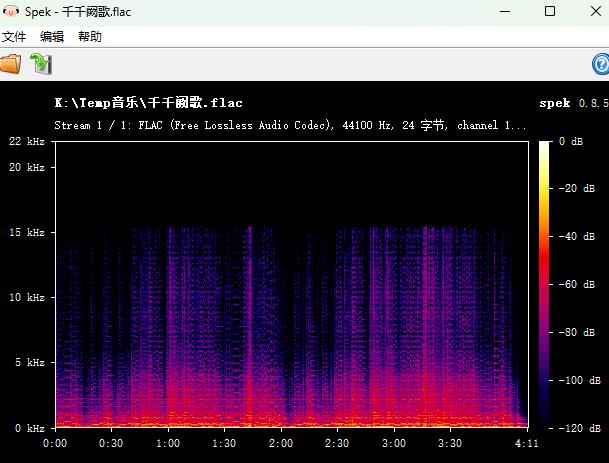
Task: Click the 0:00 time axis label
Action: pos(55,443)
